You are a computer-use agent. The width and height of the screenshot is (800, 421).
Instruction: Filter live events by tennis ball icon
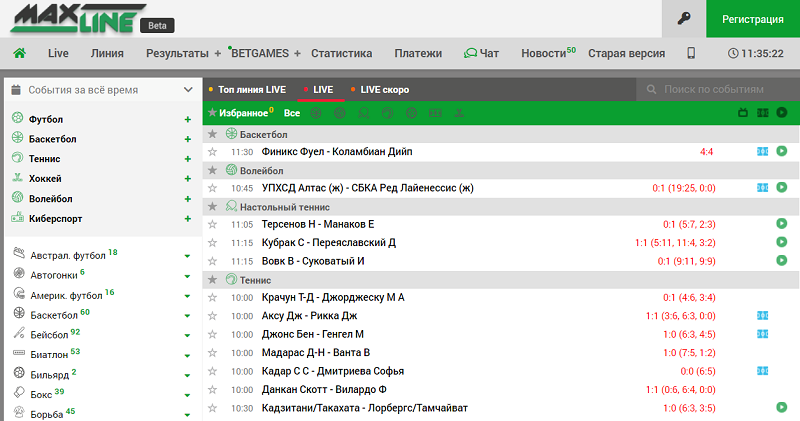click(388, 113)
